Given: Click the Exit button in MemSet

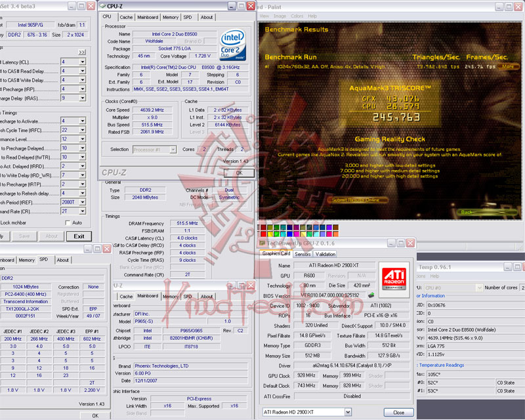Looking at the screenshot, I should coord(79,236).
